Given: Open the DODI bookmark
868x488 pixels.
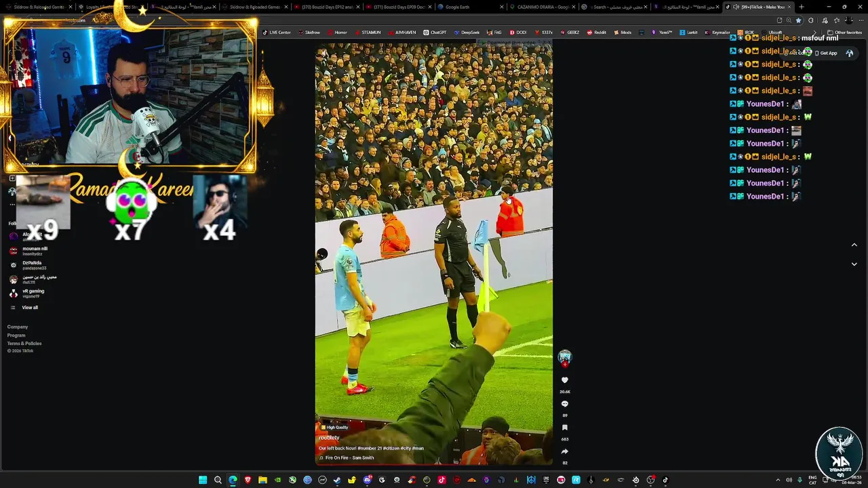Looking at the screenshot, I should click(x=517, y=33).
